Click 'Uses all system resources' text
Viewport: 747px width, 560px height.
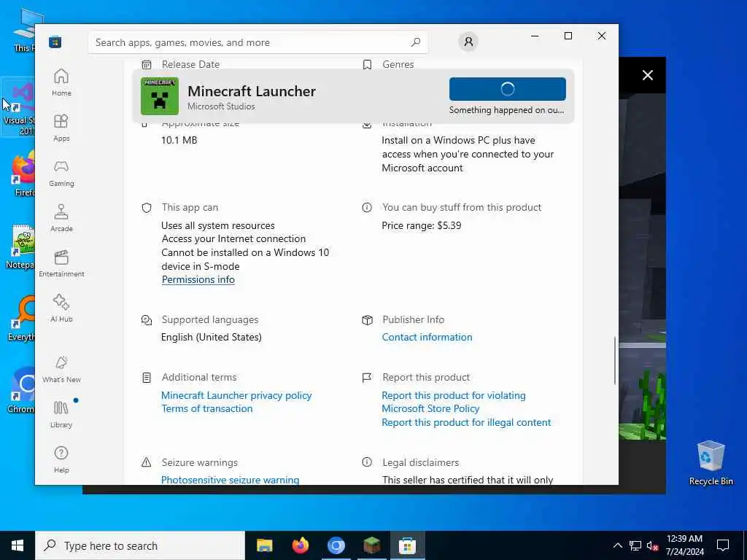[218, 226]
